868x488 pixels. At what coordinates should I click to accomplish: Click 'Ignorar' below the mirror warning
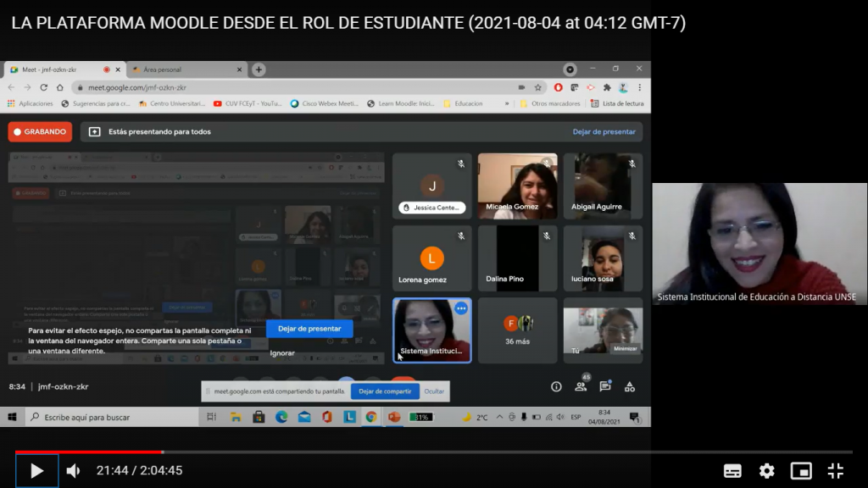point(282,353)
